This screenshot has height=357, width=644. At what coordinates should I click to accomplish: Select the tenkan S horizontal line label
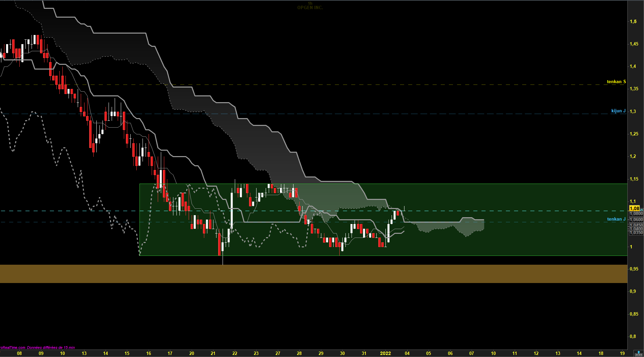tap(616, 82)
